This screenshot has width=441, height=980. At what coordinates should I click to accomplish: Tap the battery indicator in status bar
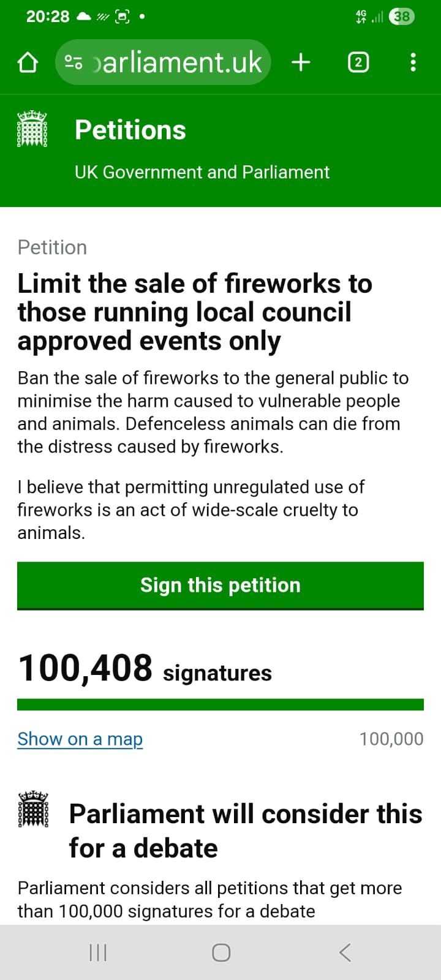pos(402,17)
